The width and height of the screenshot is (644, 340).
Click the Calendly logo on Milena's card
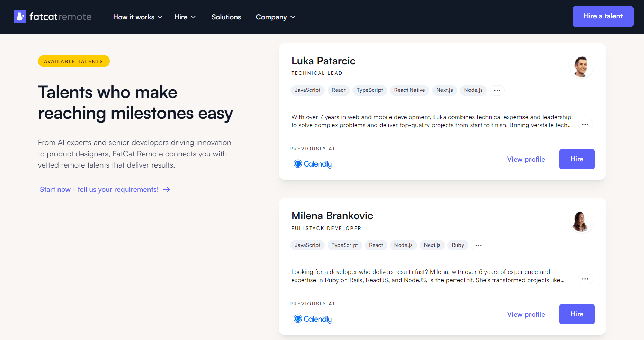coord(313,319)
